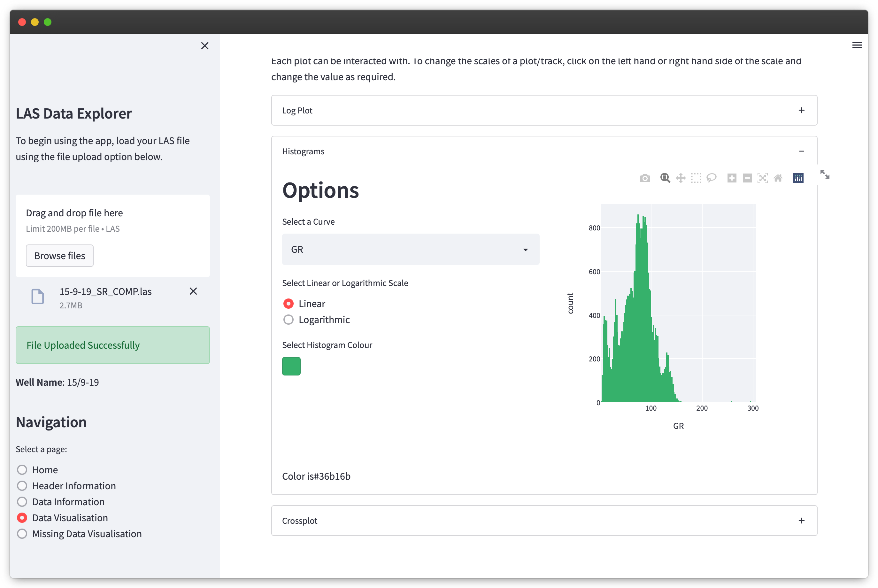878x588 pixels.
Task: Open the Select a Curve dropdown
Action: [x=411, y=249]
